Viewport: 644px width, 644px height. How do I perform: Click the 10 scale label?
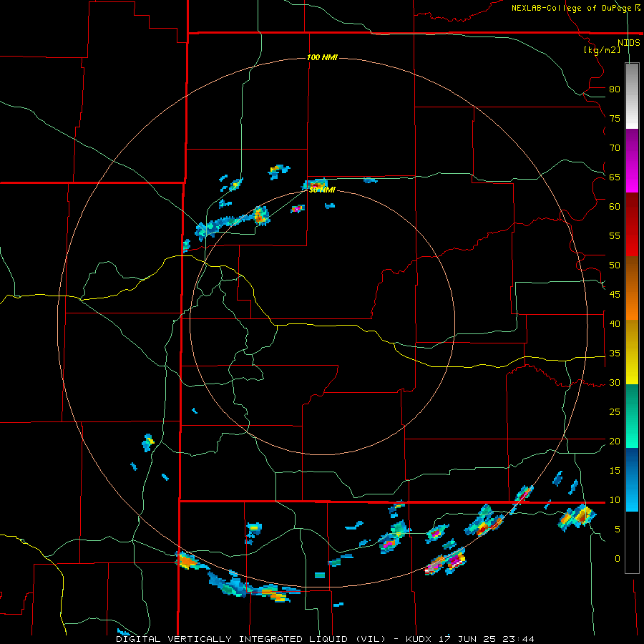(615, 500)
